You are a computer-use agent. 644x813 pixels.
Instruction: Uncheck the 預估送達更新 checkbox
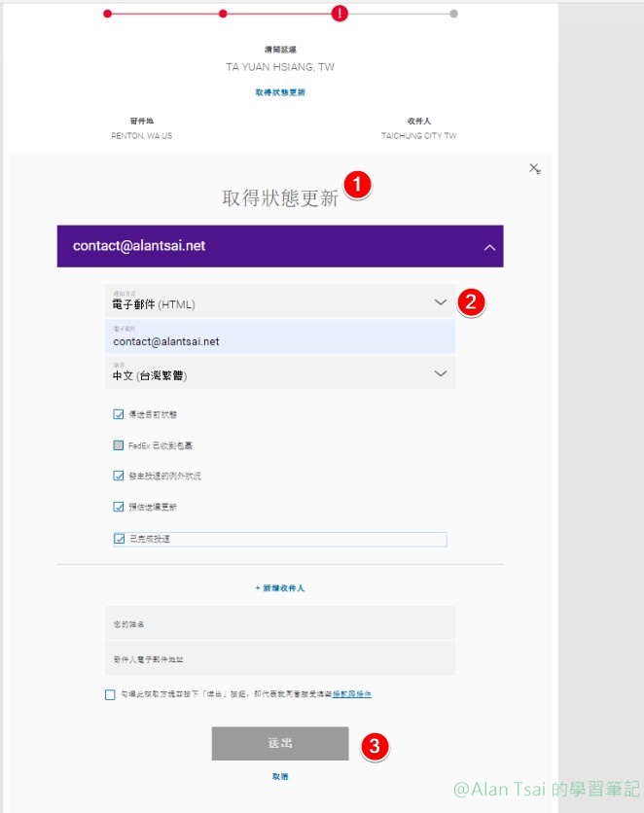tap(119, 507)
